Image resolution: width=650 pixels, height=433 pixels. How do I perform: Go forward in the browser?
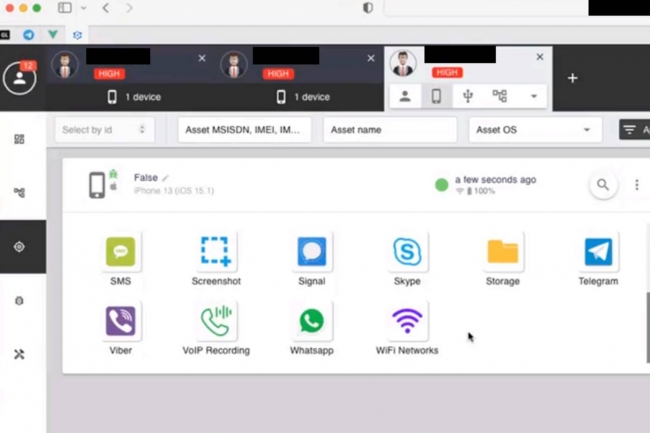129,8
